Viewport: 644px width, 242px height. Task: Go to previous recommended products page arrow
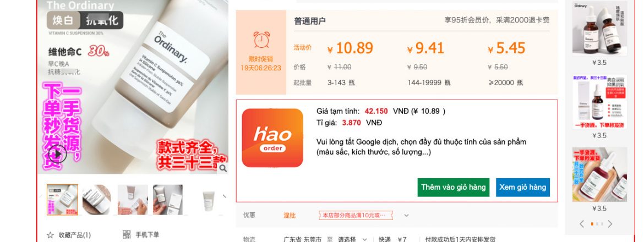pos(582,224)
